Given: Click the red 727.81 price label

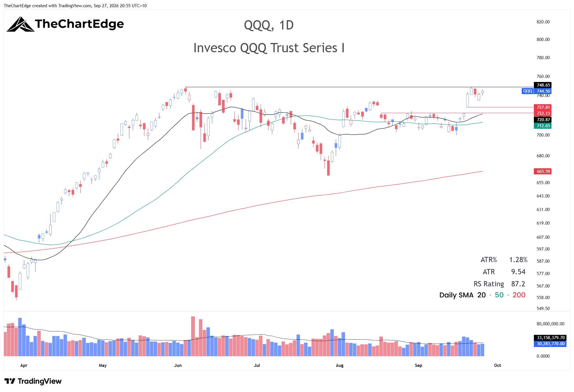Looking at the screenshot, I should (543, 107).
